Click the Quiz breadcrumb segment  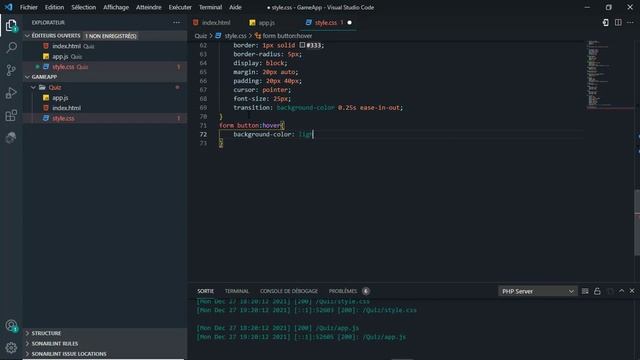coord(200,36)
